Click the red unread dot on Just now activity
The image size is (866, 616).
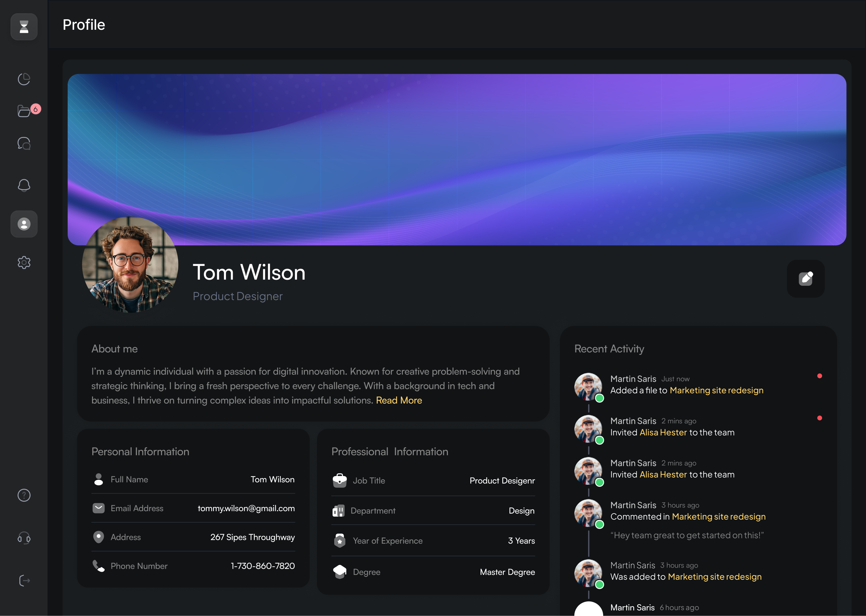819,376
